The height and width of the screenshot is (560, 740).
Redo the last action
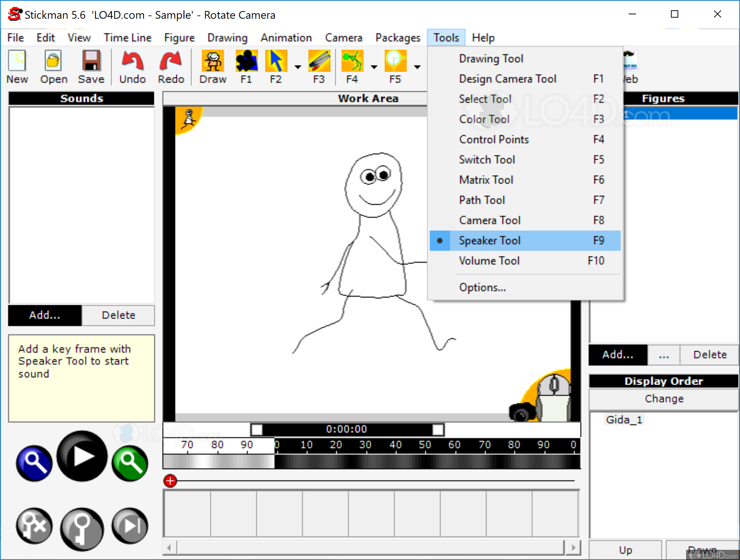[170, 66]
